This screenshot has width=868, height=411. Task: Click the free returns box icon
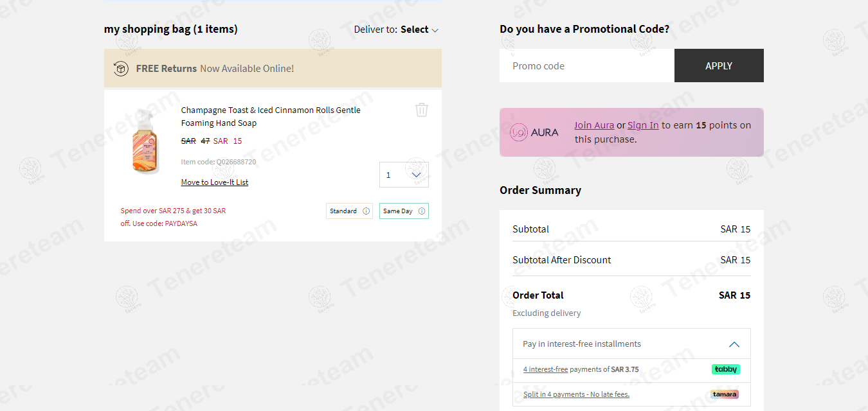click(121, 68)
